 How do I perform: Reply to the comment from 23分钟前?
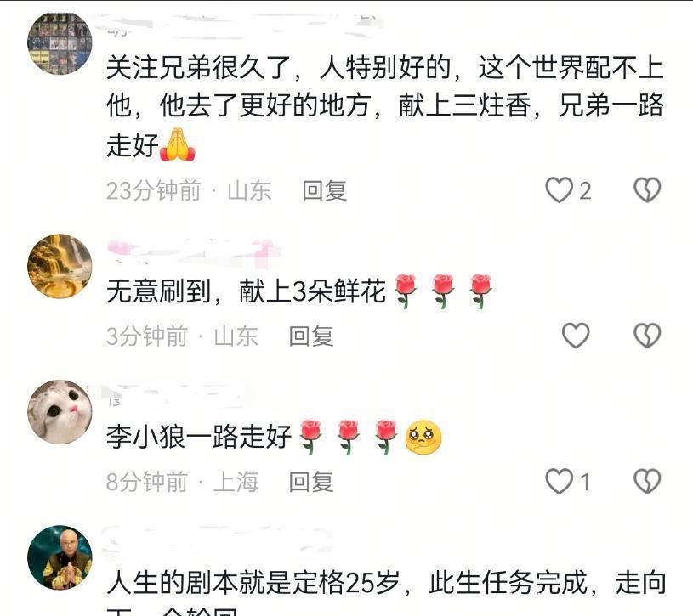click(x=325, y=191)
